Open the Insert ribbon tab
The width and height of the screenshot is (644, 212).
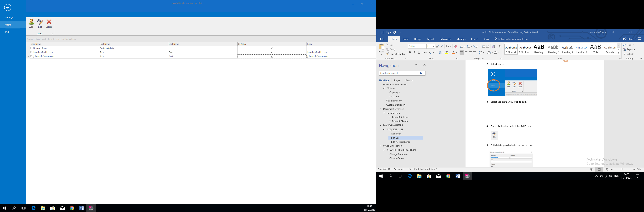pyautogui.click(x=406, y=39)
